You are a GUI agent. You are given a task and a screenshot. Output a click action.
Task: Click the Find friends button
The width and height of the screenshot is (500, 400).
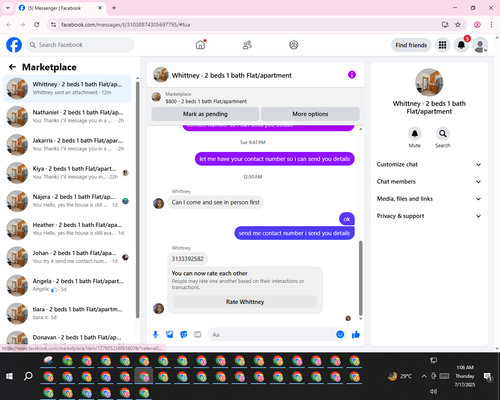pyautogui.click(x=411, y=45)
